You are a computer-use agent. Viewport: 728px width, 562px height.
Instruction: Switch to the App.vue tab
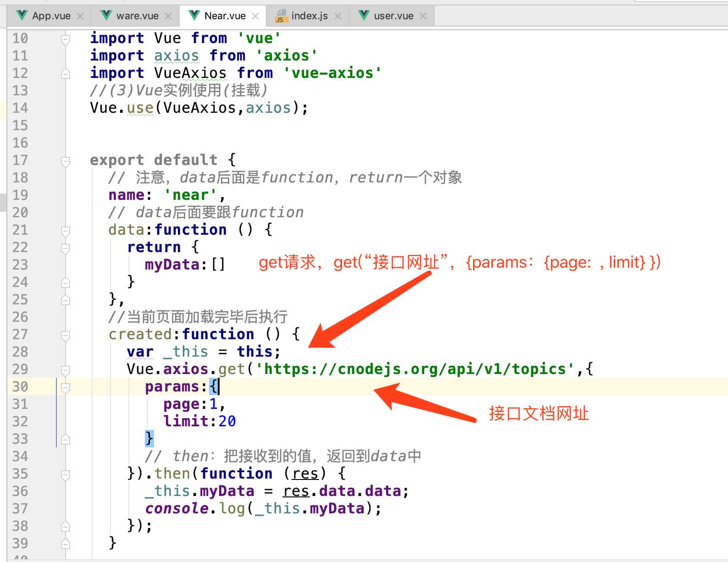click(x=49, y=16)
